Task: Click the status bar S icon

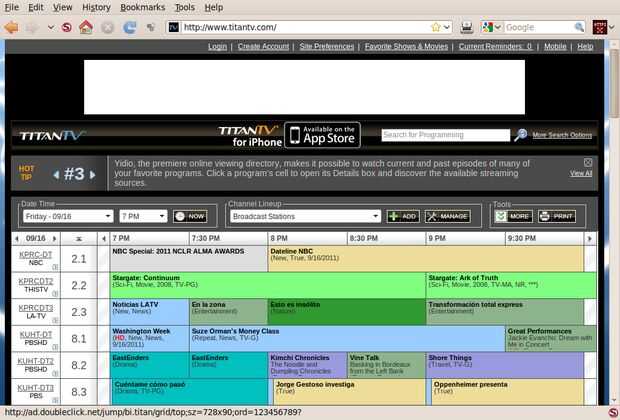Action: 612,412
